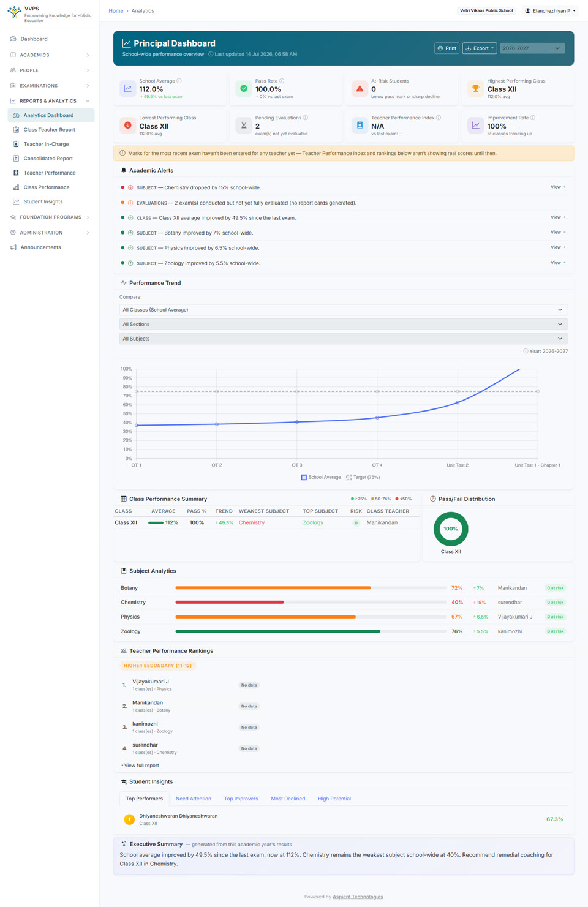This screenshot has height=907, width=588.
Task: Open Elanchezhiyan P user menu
Action: (550, 10)
